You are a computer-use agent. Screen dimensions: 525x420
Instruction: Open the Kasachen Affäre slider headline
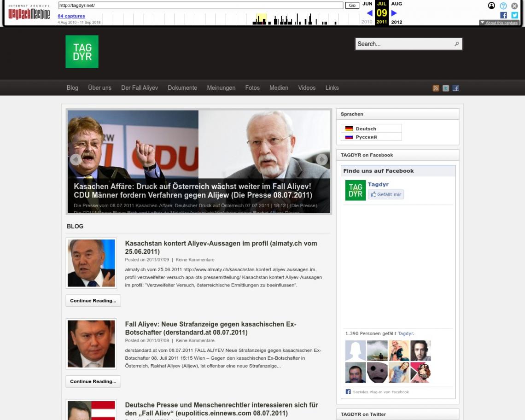tap(193, 191)
